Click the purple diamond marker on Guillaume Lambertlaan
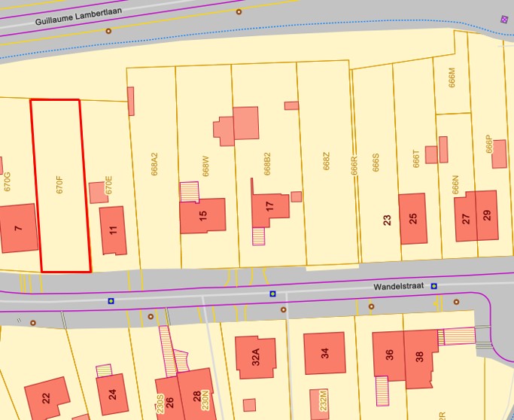The width and height of the screenshot is (514, 420). point(503,20)
